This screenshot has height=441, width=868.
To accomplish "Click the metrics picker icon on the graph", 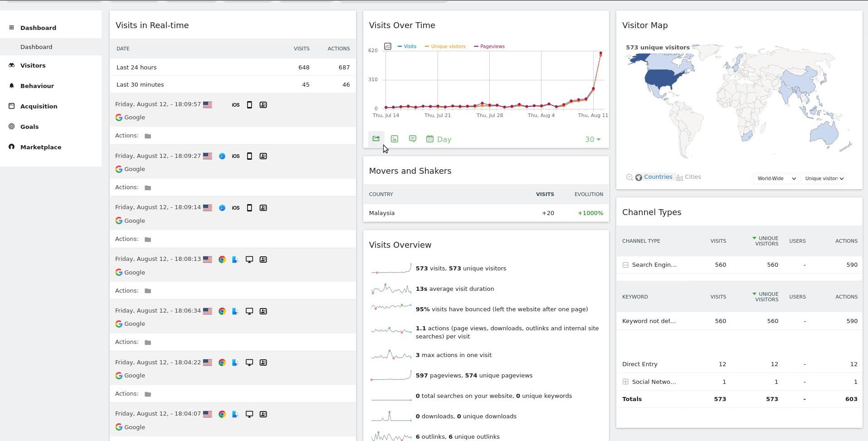I will pyautogui.click(x=388, y=46).
